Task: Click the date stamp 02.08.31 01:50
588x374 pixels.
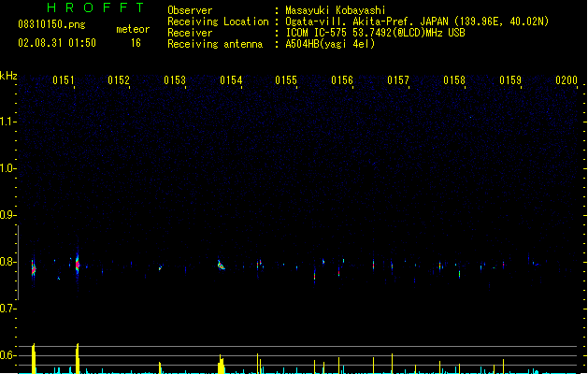Action: (57, 43)
